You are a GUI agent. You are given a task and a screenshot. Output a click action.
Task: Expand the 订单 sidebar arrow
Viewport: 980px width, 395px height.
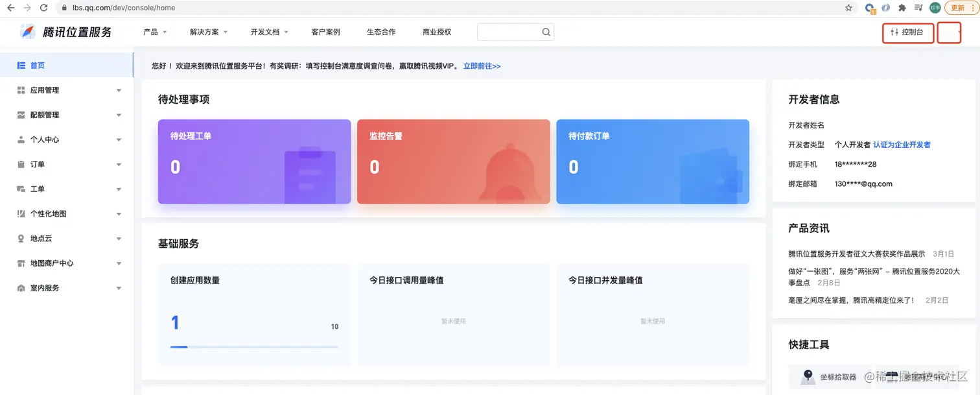click(x=119, y=164)
